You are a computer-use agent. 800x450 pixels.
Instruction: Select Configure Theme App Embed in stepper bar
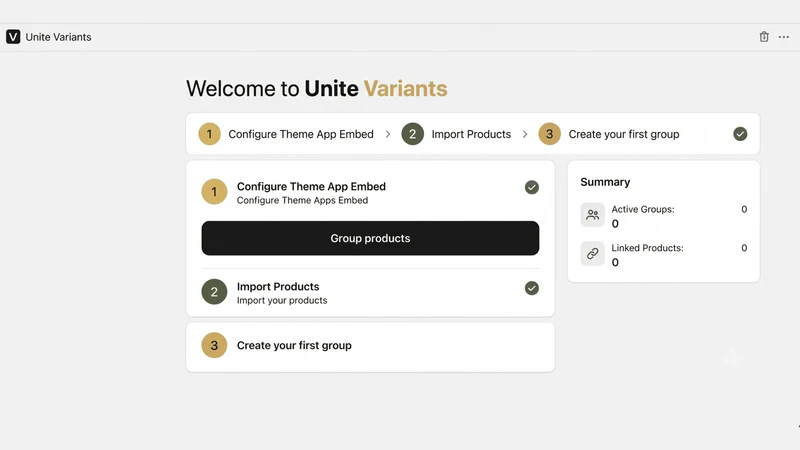click(301, 134)
